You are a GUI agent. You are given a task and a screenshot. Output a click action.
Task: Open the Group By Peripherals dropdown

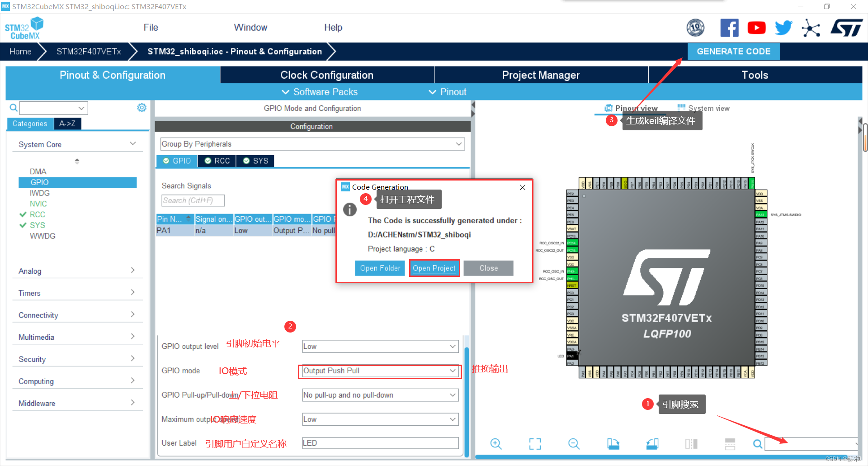(x=312, y=144)
